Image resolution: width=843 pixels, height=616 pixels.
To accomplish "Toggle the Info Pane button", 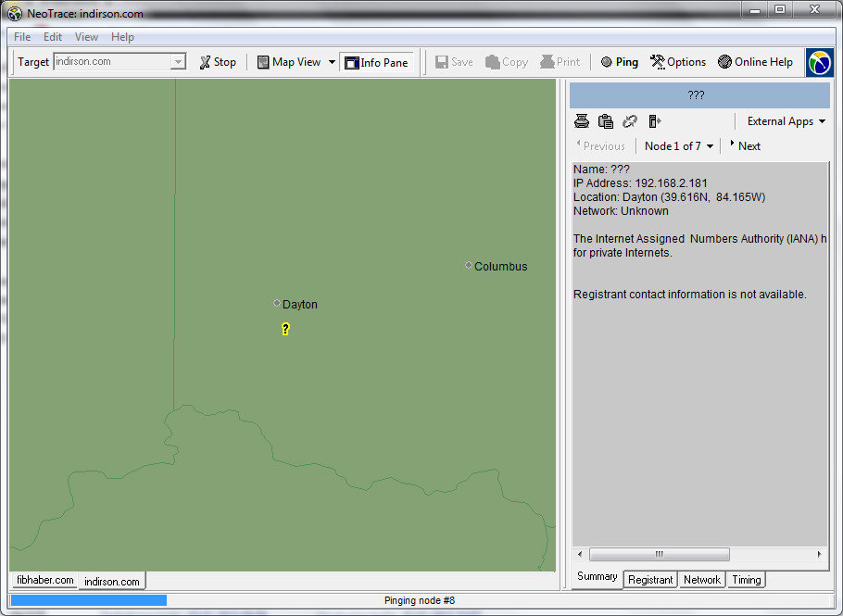I will [376, 62].
